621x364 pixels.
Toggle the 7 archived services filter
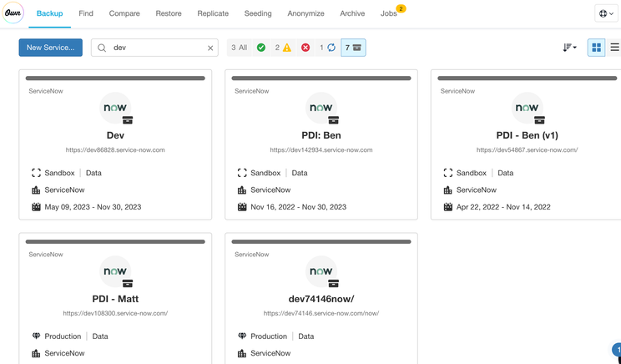(353, 48)
